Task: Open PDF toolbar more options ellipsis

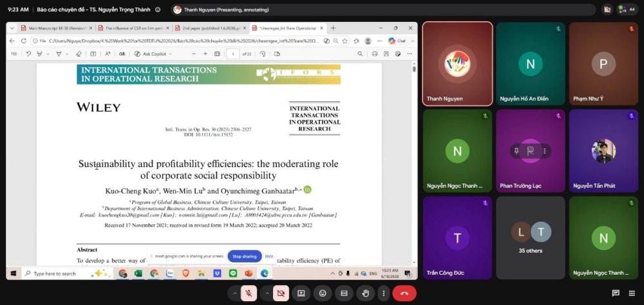Action: pyautogui.click(x=410, y=54)
